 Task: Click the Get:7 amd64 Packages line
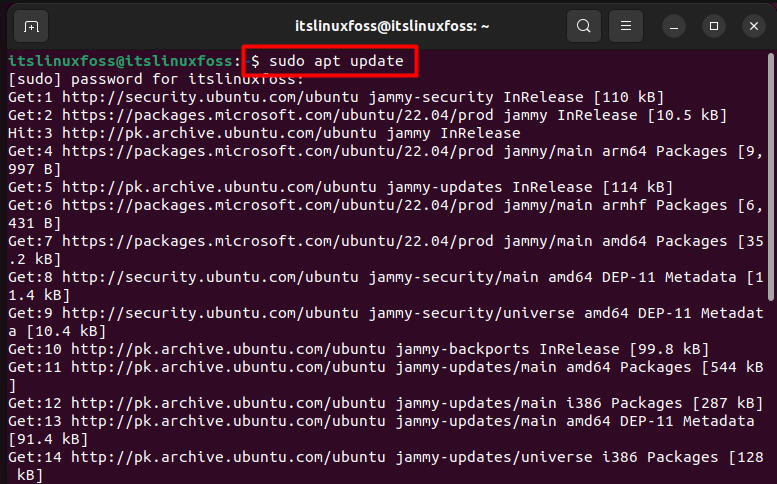point(386,250)
